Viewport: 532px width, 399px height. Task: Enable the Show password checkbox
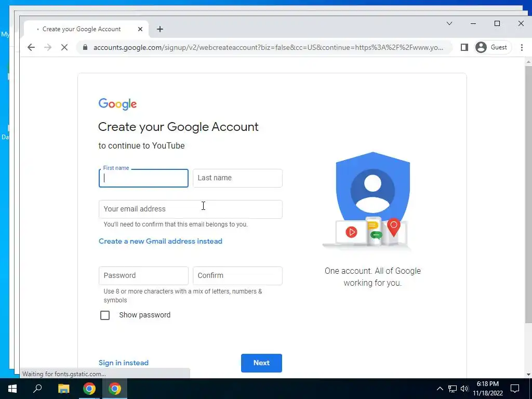[x=105, y=315]
